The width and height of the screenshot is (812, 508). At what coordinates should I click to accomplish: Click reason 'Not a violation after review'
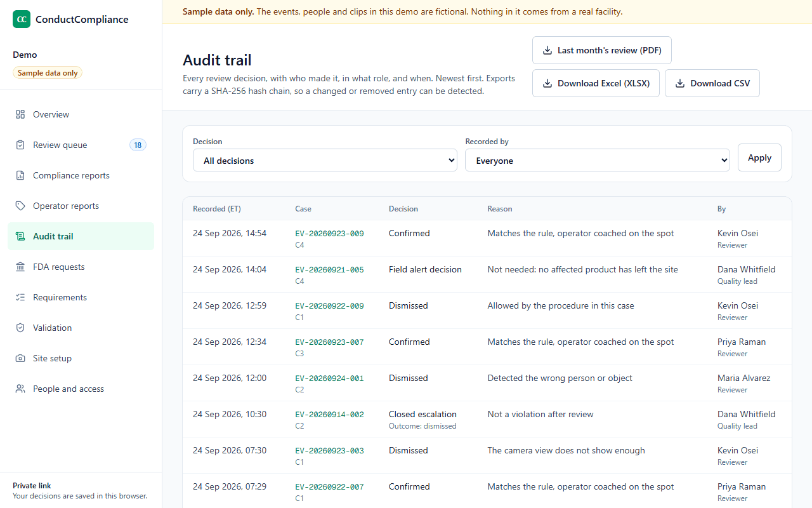pyautogui.click(x=540, y=414)
